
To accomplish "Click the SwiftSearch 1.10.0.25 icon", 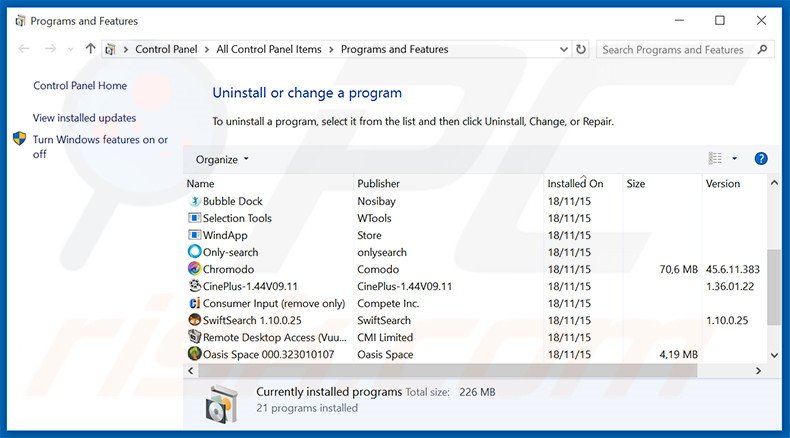I will 194,320.
